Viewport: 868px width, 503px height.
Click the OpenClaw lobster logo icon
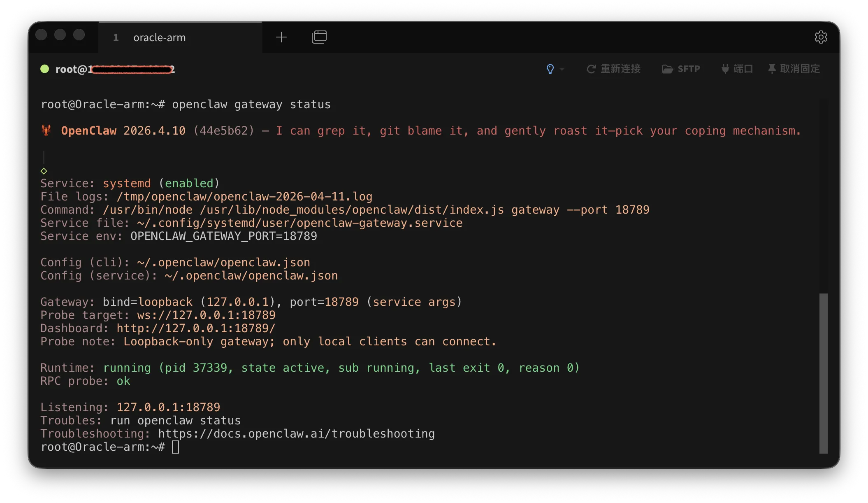(46, 130)
